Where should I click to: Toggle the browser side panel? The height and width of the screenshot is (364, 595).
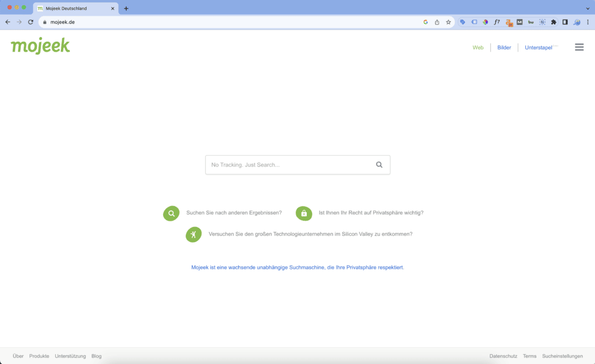(x=565, y=22)
